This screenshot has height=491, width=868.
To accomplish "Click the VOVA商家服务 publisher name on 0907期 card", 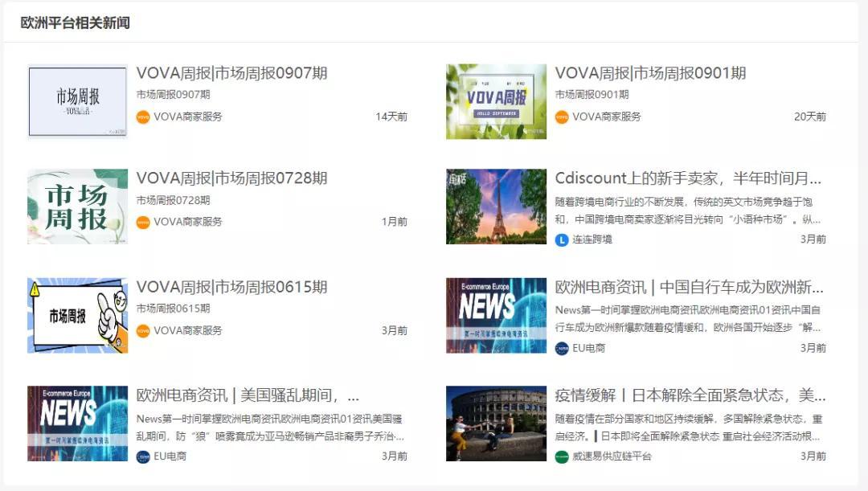I will point(190,117).
